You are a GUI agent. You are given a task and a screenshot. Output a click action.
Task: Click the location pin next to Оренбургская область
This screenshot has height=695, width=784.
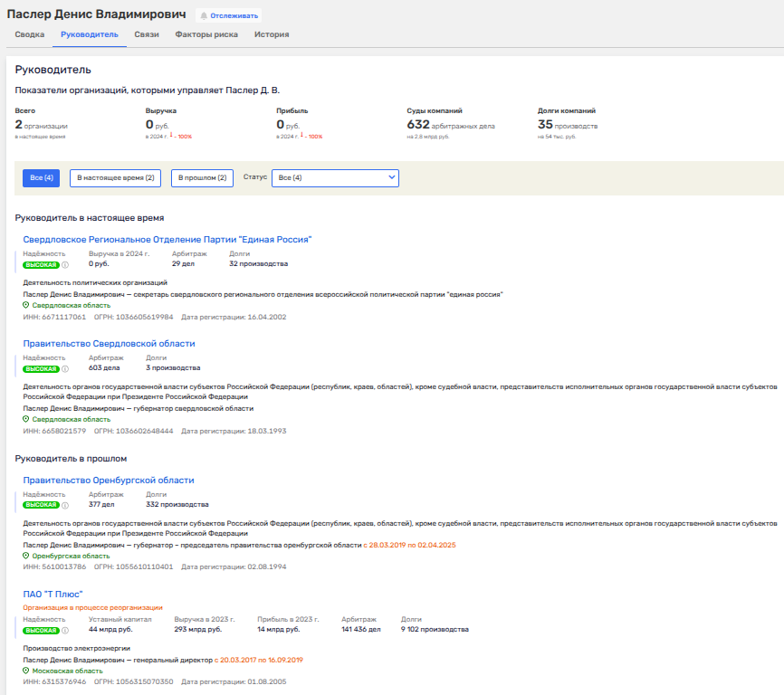coord(25,556)
